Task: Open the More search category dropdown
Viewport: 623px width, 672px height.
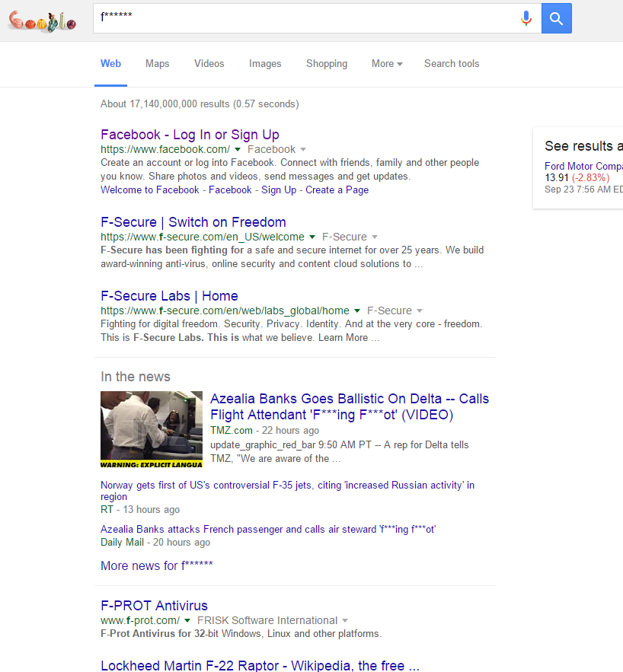Action: 387,64
